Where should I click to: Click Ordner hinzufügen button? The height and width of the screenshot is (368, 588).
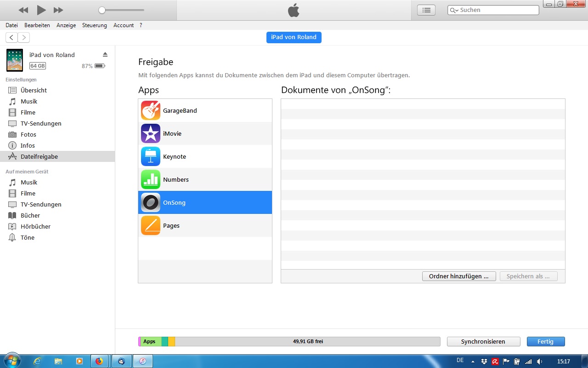(x=459, y=276)
